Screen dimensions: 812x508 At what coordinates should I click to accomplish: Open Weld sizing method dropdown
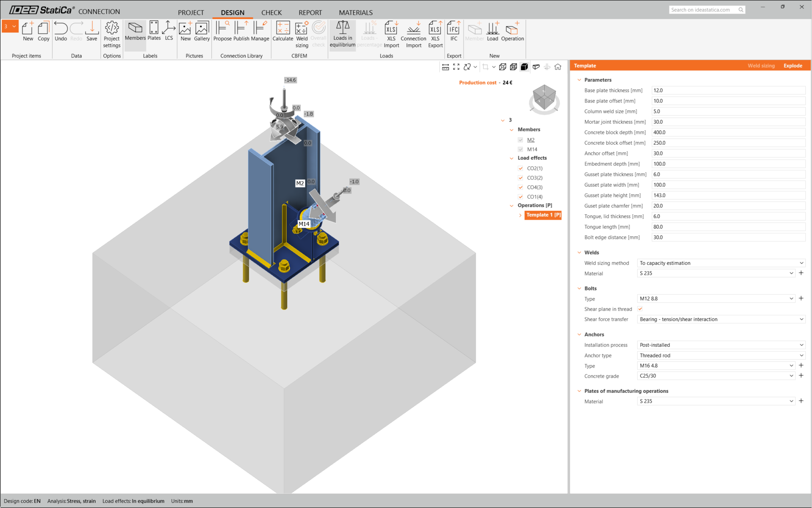coord(721,263)
